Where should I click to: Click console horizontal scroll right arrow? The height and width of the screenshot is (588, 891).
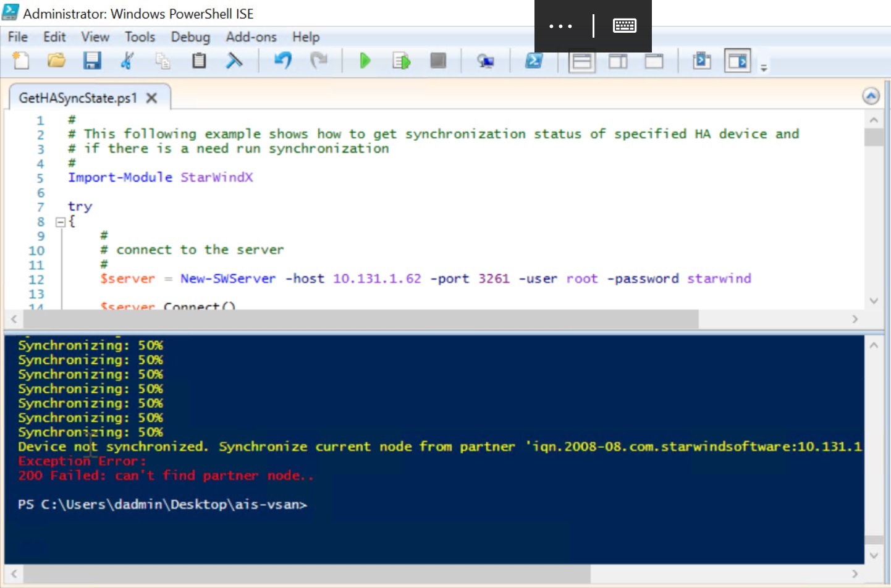(855, 574)
